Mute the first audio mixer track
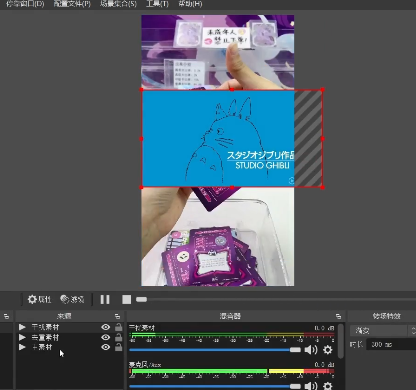The width and height of the screenshot is (416, 390). (x=311, y=350)
